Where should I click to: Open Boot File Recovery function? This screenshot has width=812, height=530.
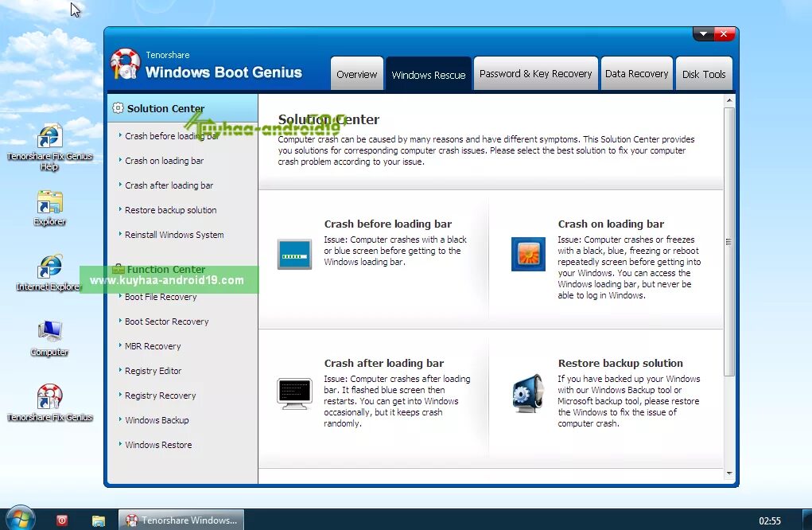pos(161,297)
